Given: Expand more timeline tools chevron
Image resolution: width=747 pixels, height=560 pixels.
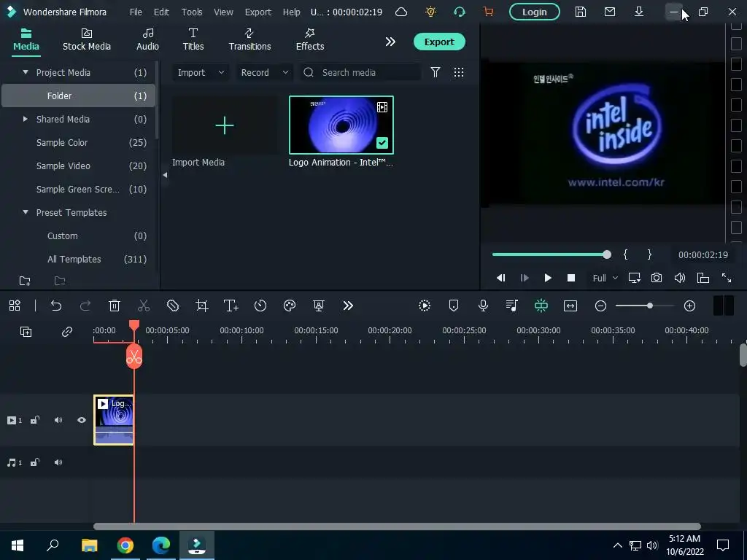Looking at the screenshot, I should click(348, 306).
